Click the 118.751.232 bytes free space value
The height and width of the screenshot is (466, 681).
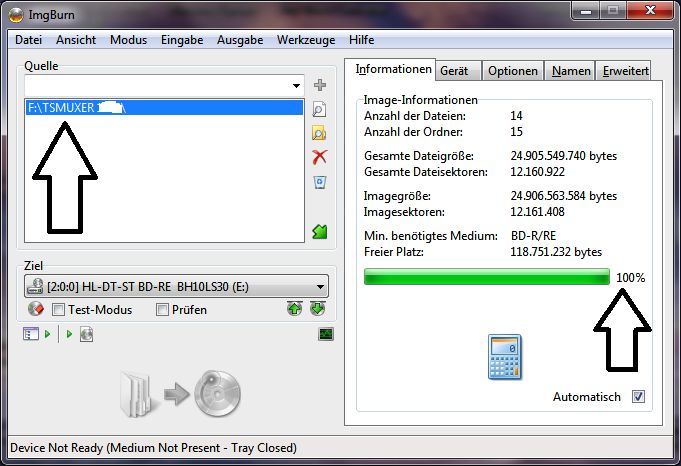tap(556, 252)
